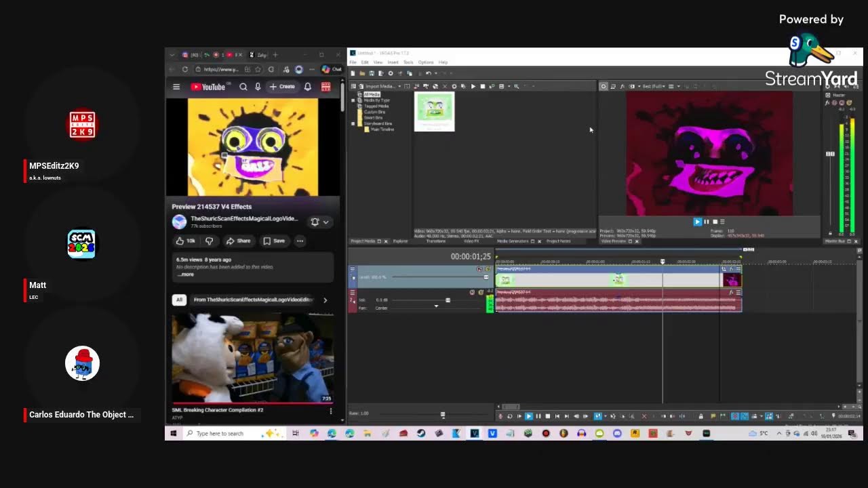Click the YouTube logo to go home
Screen dimensions: 868x488
[208, 87]
